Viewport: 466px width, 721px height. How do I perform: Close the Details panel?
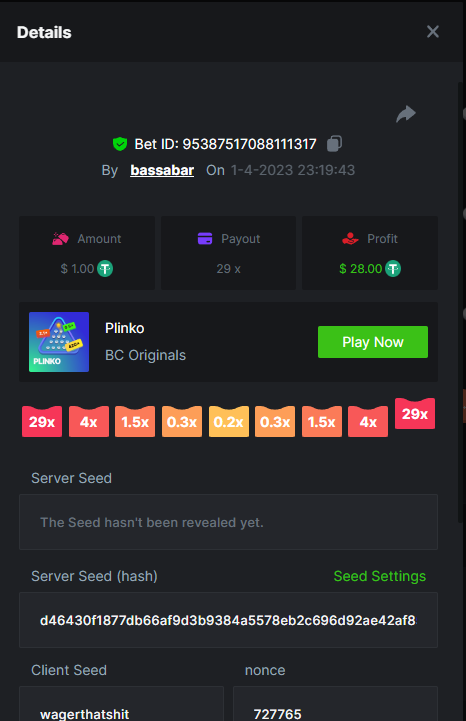(432, 32)
